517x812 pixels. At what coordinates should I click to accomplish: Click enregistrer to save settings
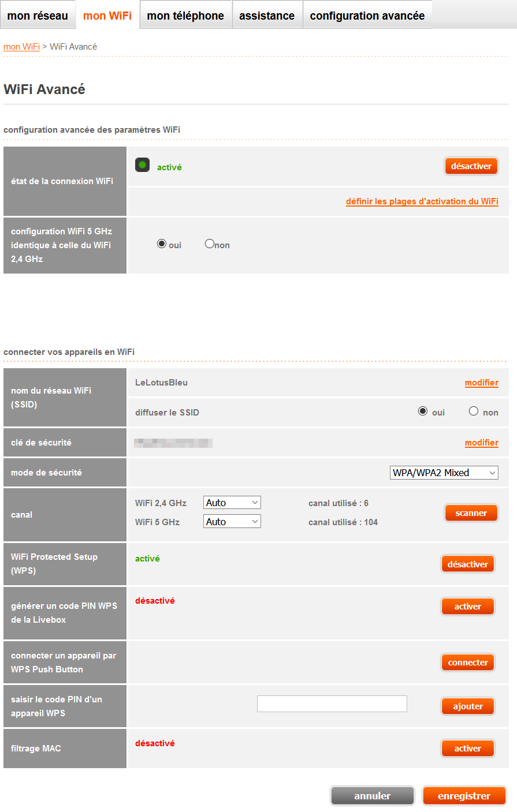click(464, 795)
